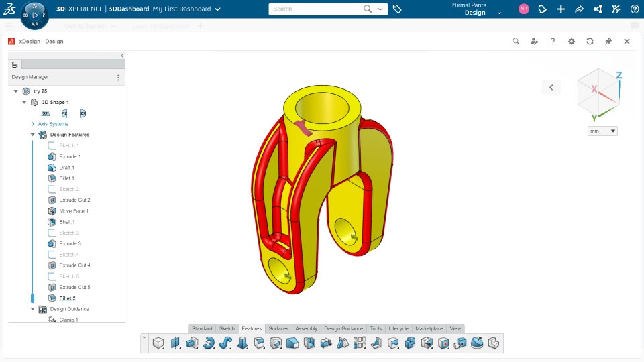This screenshot has width=644, height=362.
Task: Switch to the Sketch tab
Action: click(227, 328)
